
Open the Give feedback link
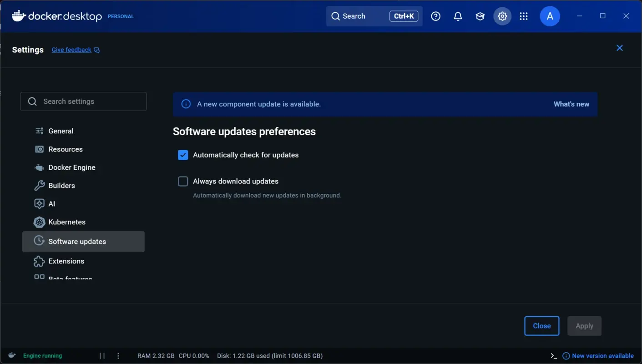(71, 50)
